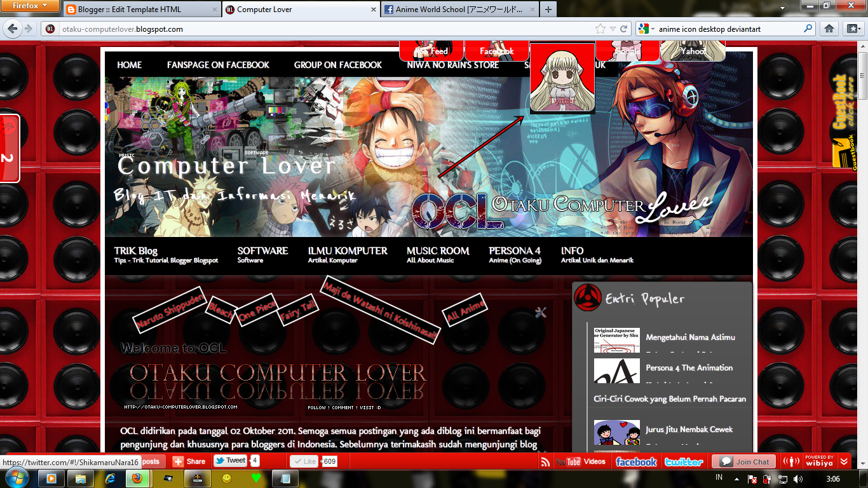Click the Share button in bottom bar
This screenshot has width=868, height=488.
pos(190,461)
